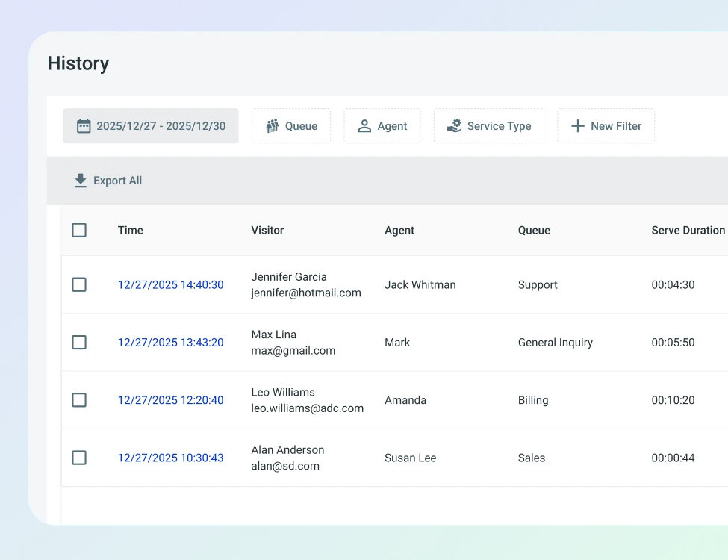Click the Agent person icon
Image resolution: width=728 pixels, height=560 pixels.
pyautogui.click(x=364, y=125)
